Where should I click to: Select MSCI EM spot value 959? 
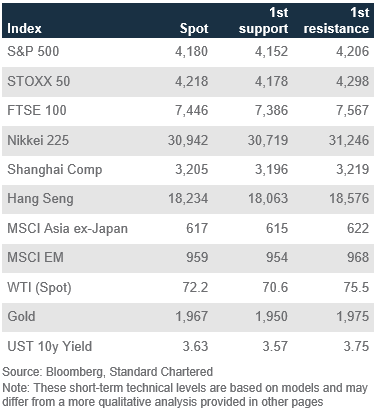(197, 258)
